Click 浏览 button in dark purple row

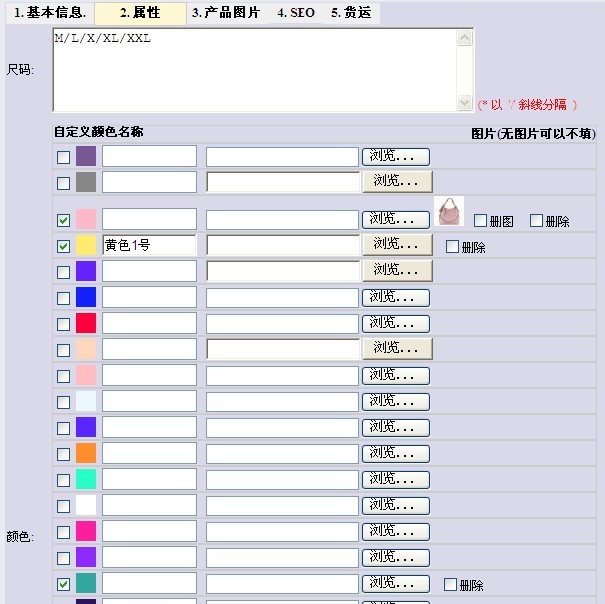pyautogui.click(x=396, y=157)
